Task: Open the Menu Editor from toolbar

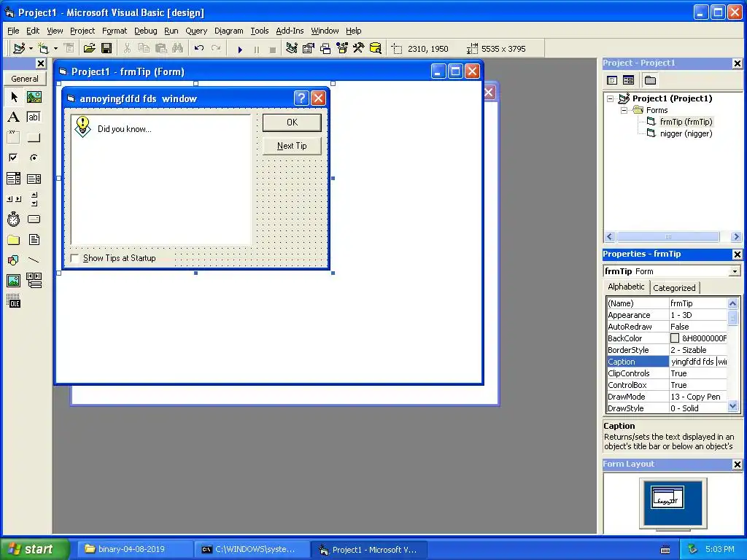Action: coord(69,49)
